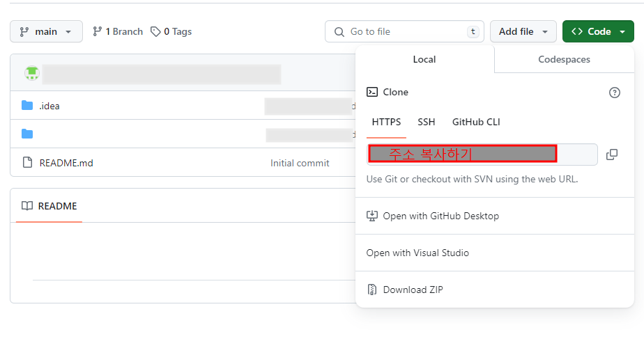Click the t shortcut key badge
The image size is (644, 348).
coord(473,31)
